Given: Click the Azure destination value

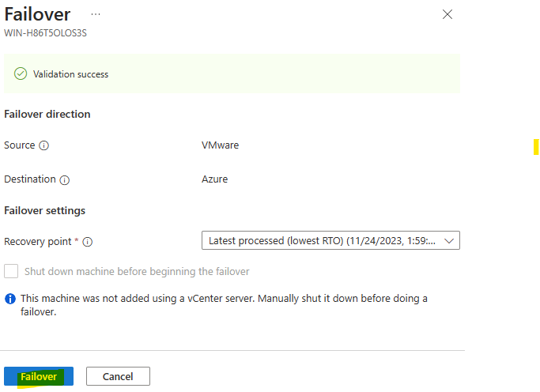Looking at the screenshot, I should click(x=214, y=179).
